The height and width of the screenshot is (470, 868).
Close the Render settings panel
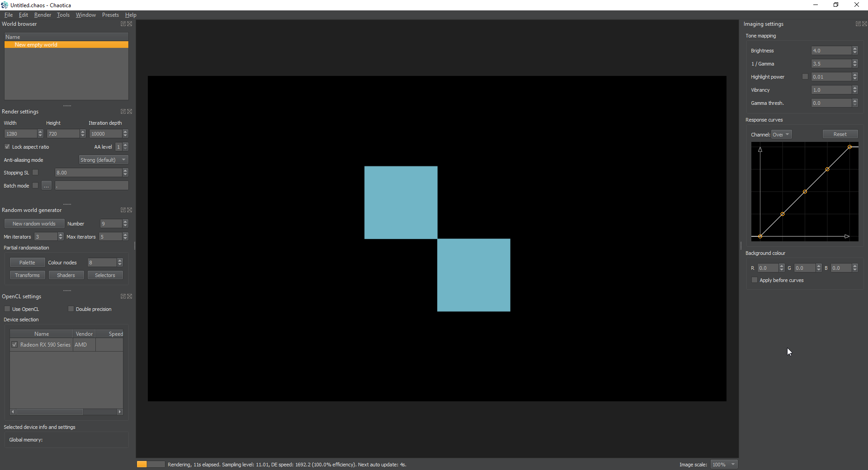click(130, 112)
